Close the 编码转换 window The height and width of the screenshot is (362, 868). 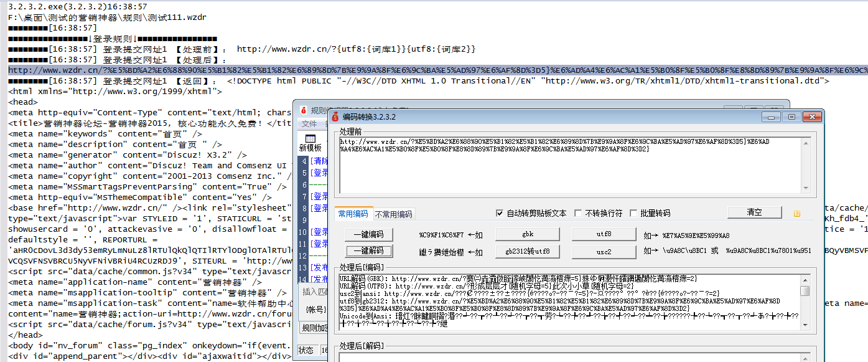click(x=811, y=117)
